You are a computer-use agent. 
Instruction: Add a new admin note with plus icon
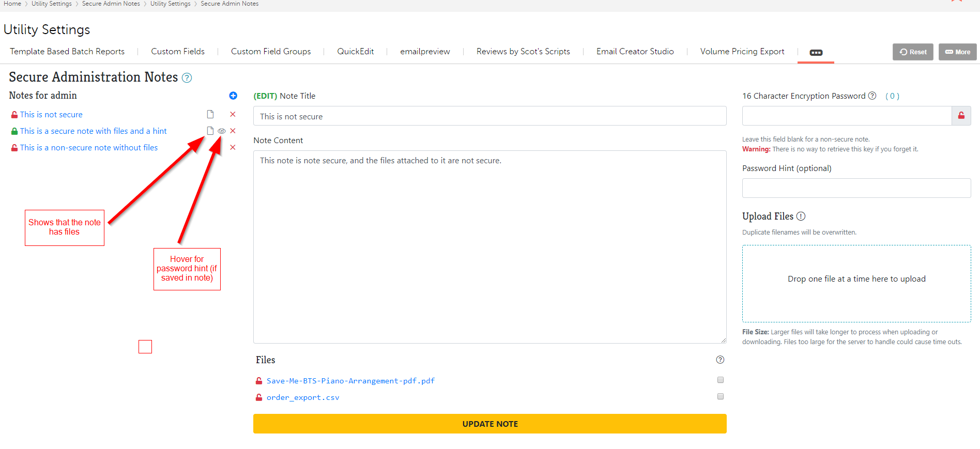click(x=233, y=96)
